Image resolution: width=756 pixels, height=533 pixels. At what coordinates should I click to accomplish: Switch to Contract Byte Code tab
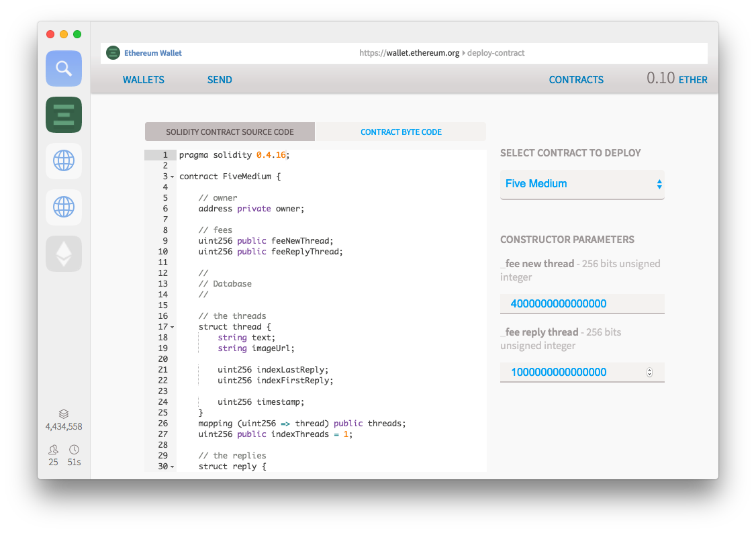click(401, 132)
